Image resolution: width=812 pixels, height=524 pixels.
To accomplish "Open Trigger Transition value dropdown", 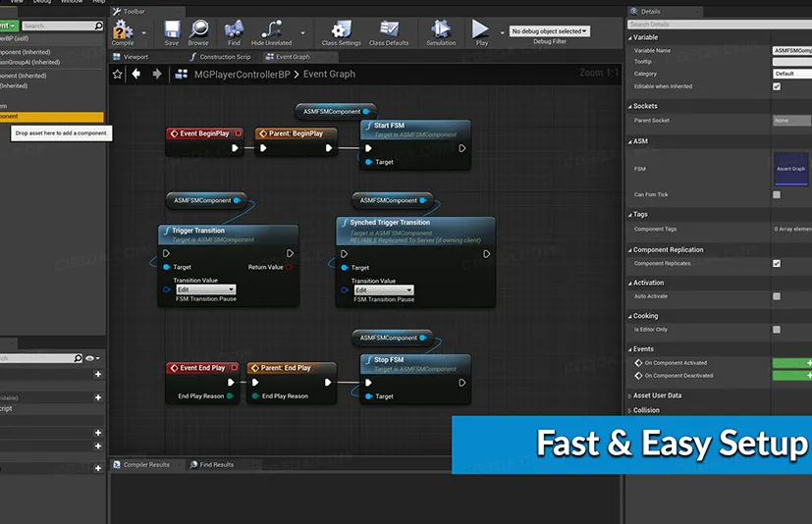I will pyautogui.click(x=206, y=289).
